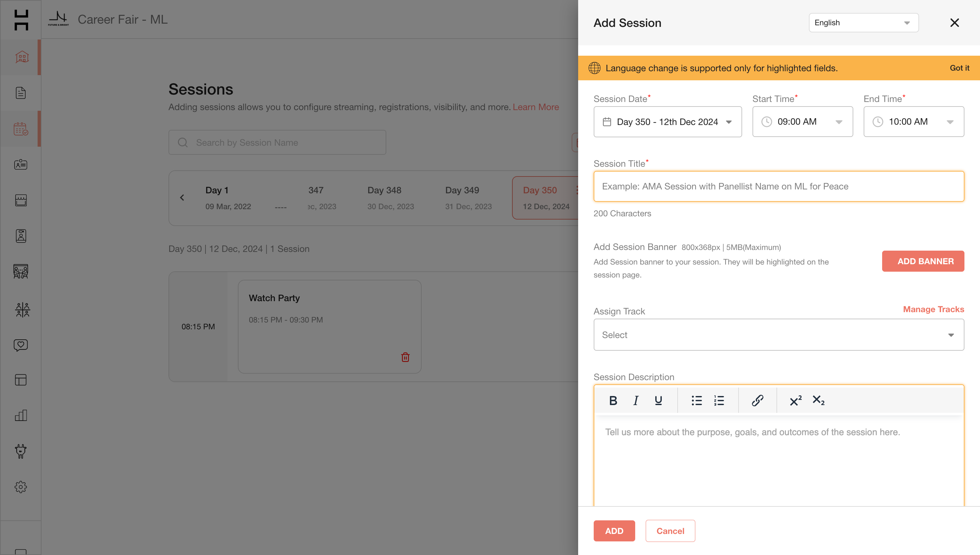Open the Learn More link
Viewport: 980px width, 555px height.
(536, 107)
